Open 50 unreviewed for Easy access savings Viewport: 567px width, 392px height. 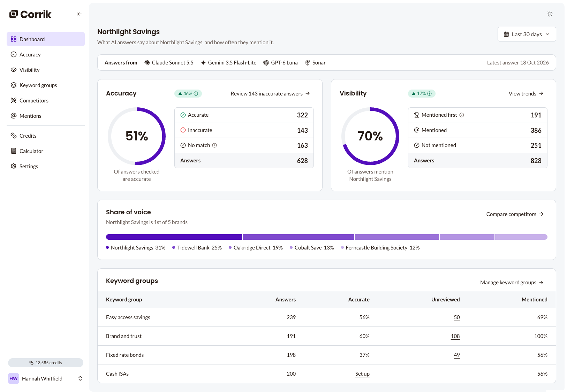point(457,317)
